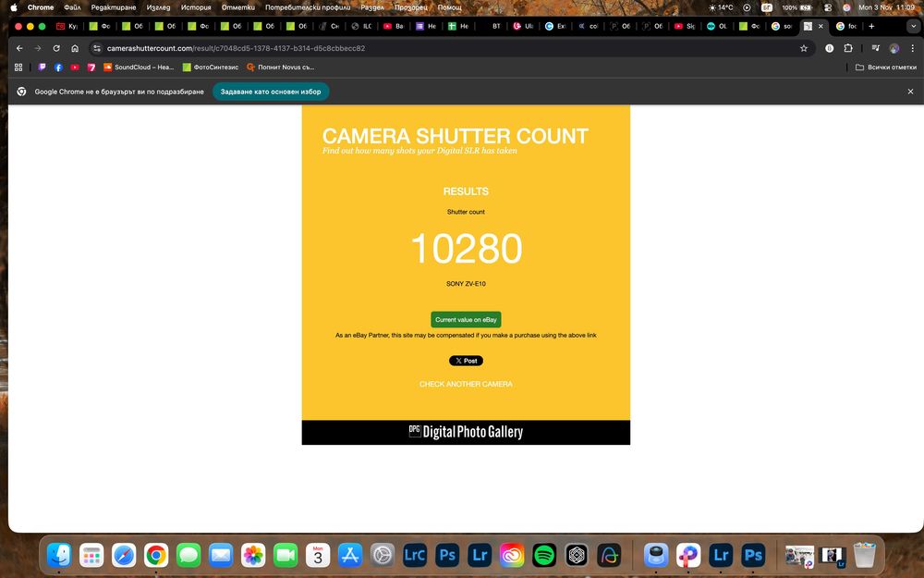Image resolution: width=924 pixels, height=578 pixels.
Task: Open the Twitch bookmark
Action: (x=42, y=68)
